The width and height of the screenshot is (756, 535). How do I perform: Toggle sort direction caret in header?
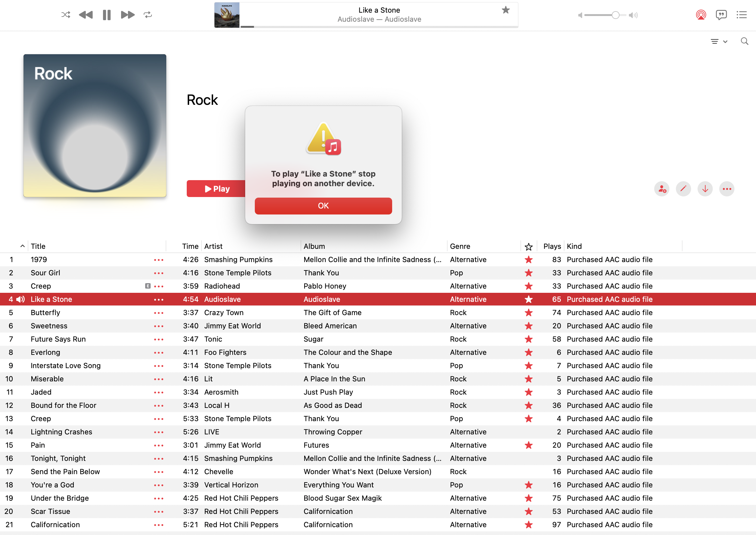click(x=22, y=246)
